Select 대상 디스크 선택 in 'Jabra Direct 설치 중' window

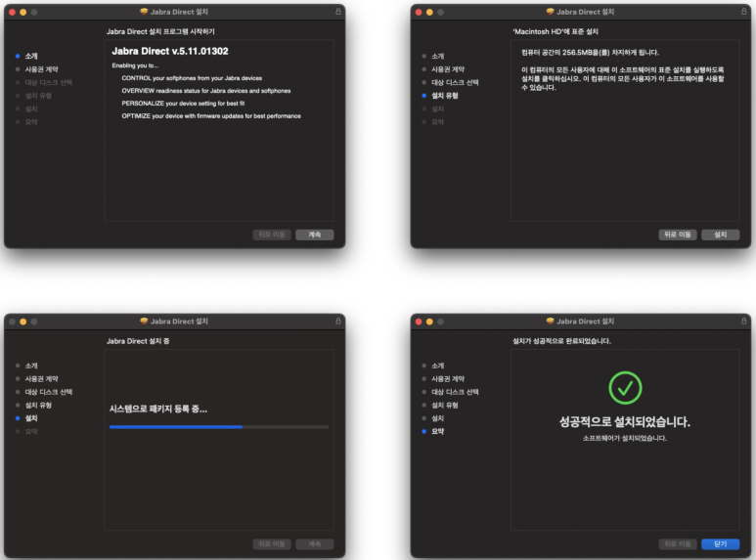tap(49, 392)
